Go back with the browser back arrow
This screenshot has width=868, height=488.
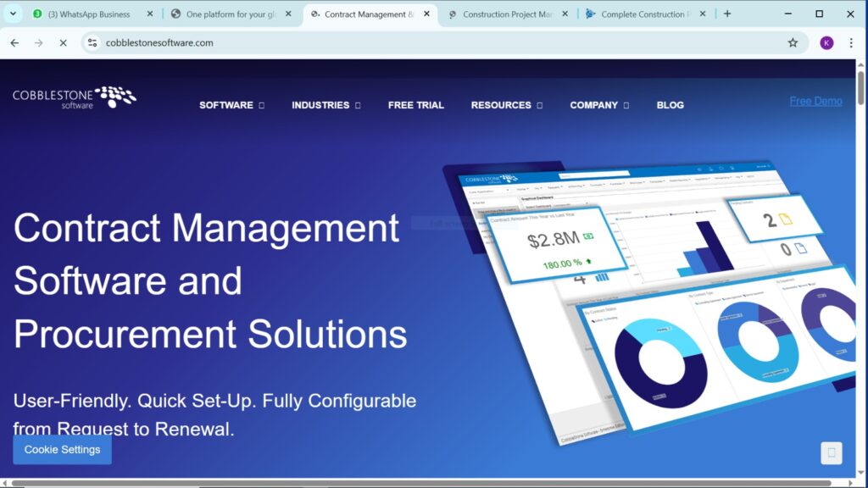point(14,42)
